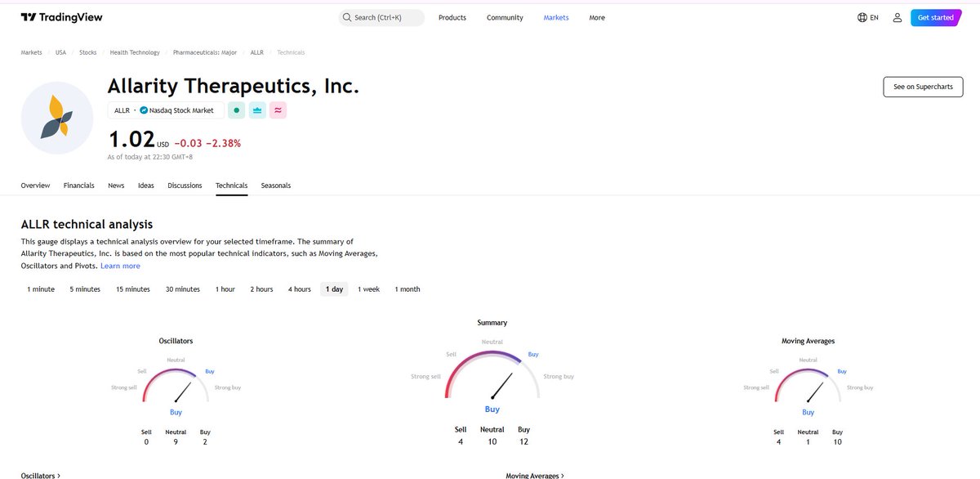Select the 4 hours timeframe
980x479 pixels.
pos(300,289)
